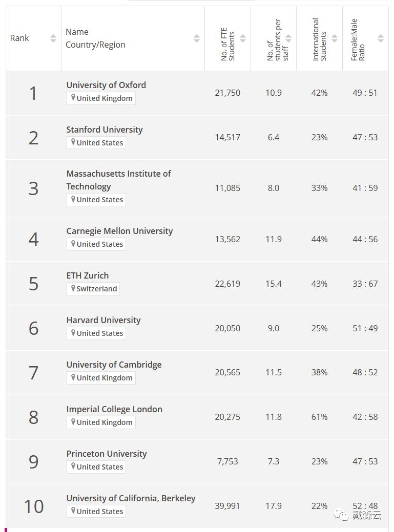Image resolution: width=394 pixels, height=532 pixels.
Task: Click United States tag under Princeton
Action: [x=96, y=466]
